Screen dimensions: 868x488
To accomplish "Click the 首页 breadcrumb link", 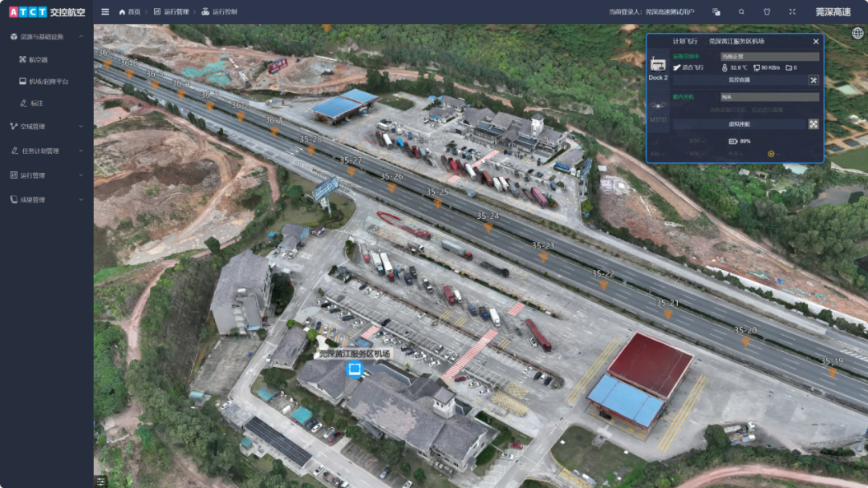I will click(129, 12).
